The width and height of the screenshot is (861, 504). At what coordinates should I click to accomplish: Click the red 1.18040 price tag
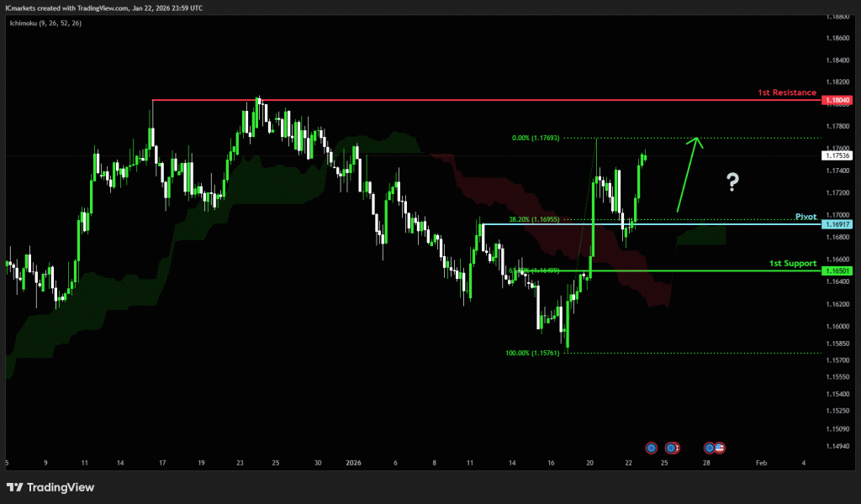pos(838,100)
